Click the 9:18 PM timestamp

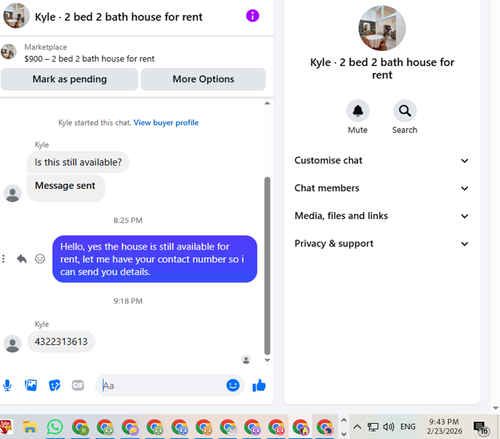pyautogui.click(x=128, y=301)
